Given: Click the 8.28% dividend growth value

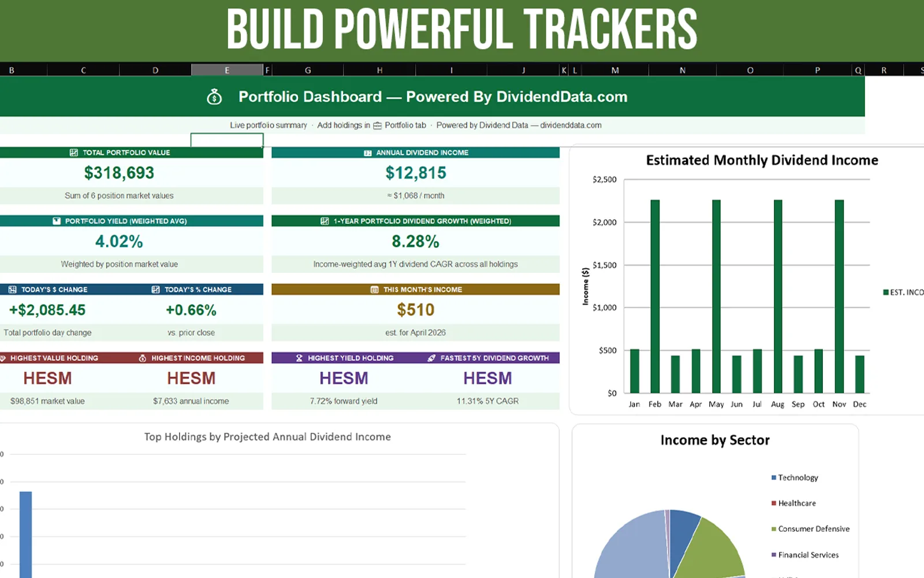Looking at the screenshot, I should point(416,242).
